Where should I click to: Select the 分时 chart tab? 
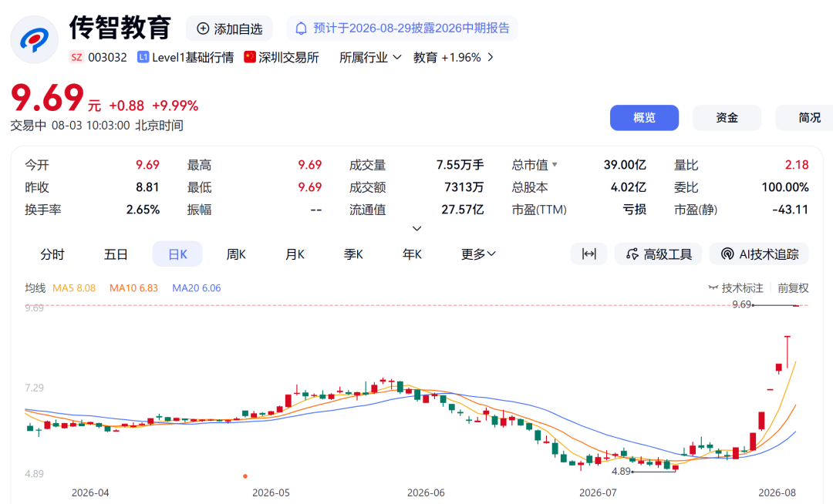click(52, 254)
